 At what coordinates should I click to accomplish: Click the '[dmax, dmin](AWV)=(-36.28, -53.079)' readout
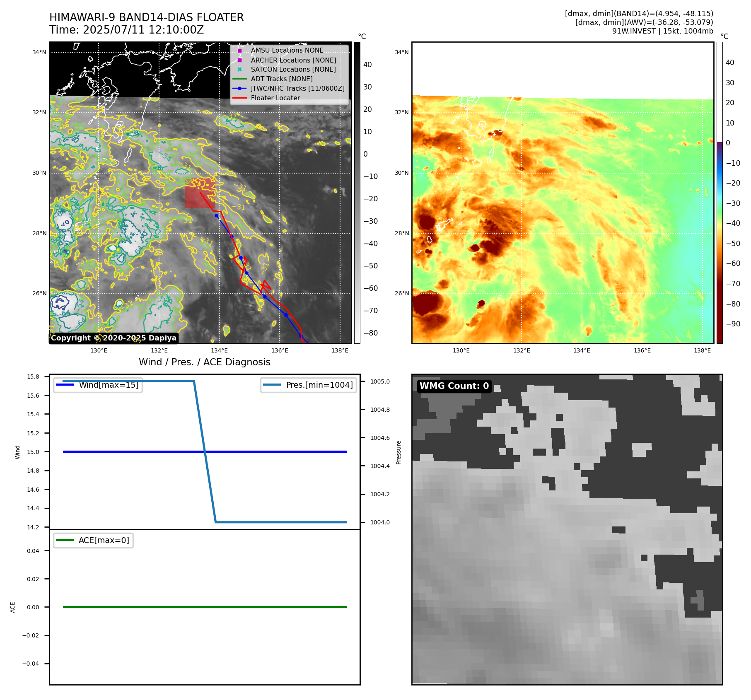644,22
